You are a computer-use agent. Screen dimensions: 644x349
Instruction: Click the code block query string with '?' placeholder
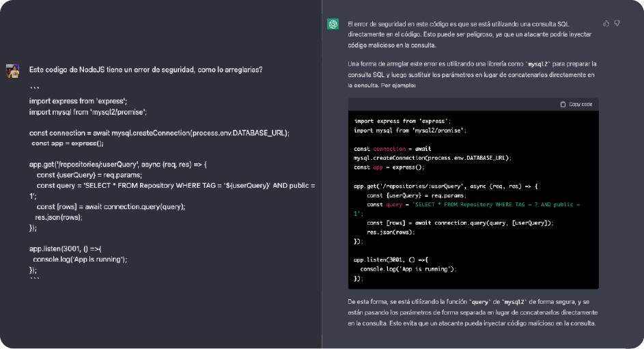click(467, 209)
